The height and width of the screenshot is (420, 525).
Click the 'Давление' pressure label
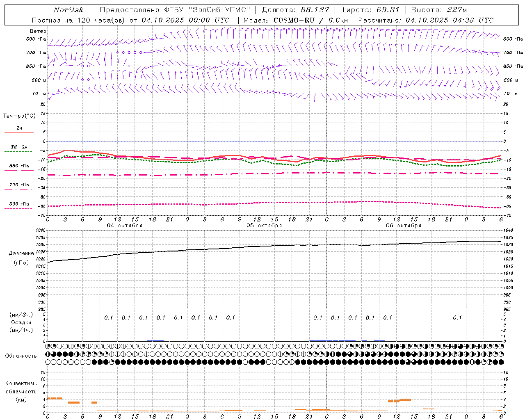tap(21, 253)
